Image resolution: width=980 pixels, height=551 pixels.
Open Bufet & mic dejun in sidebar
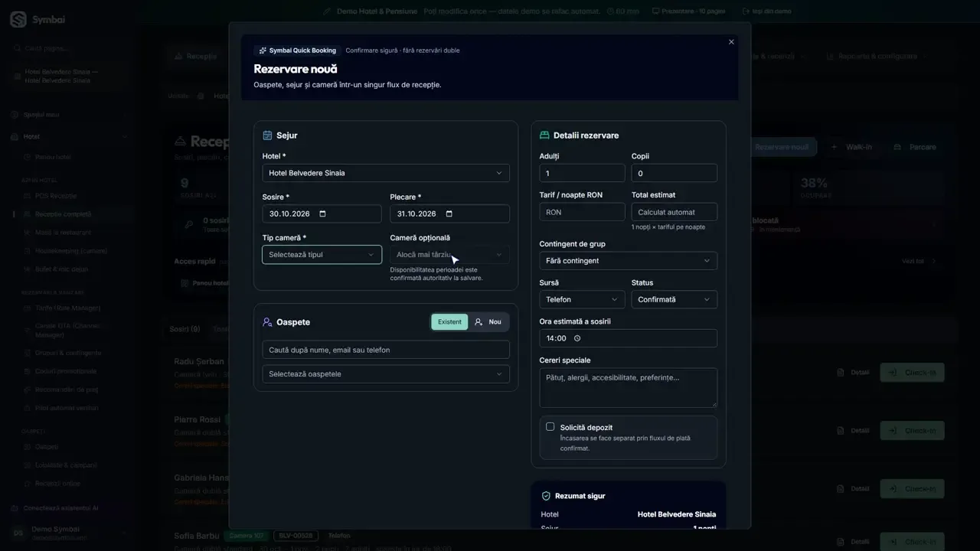click(x=61, y=269)
